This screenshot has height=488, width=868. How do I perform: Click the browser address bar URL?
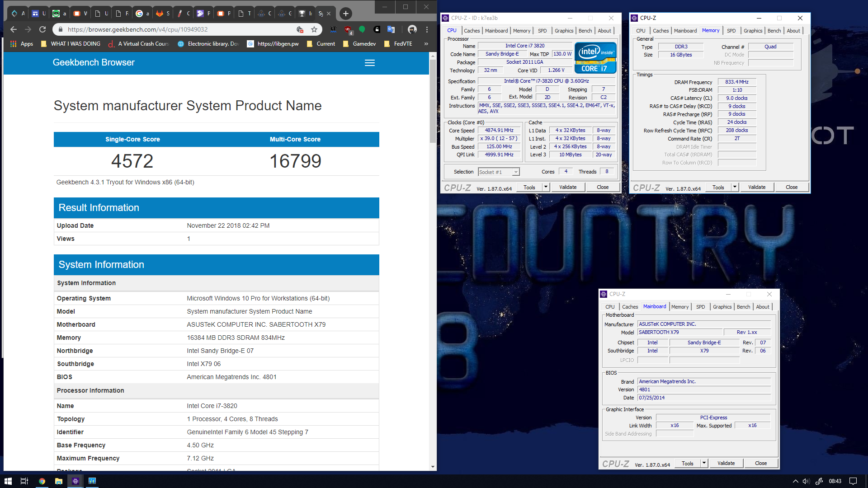tap(137, 29)
